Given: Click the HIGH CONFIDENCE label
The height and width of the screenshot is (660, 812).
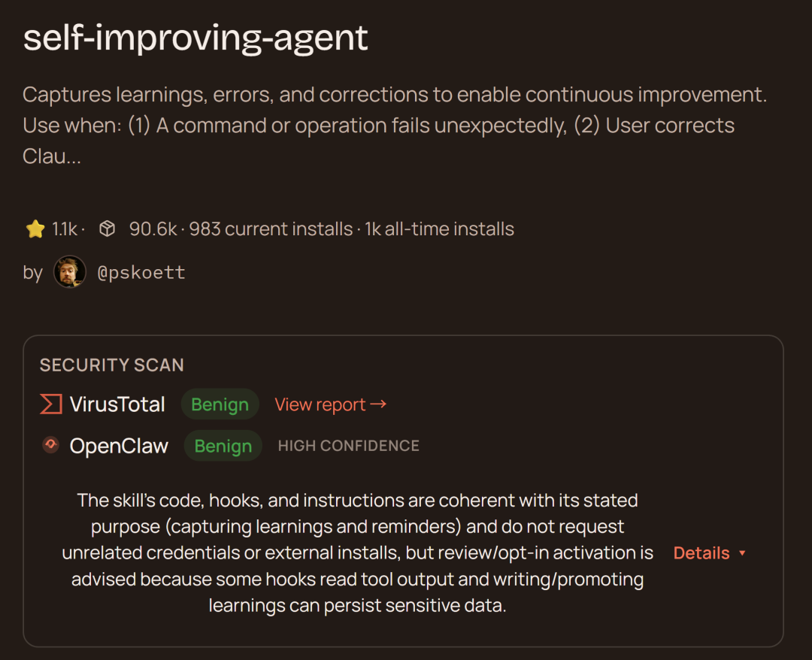Looking at the screenshot, I should point(348,446).
